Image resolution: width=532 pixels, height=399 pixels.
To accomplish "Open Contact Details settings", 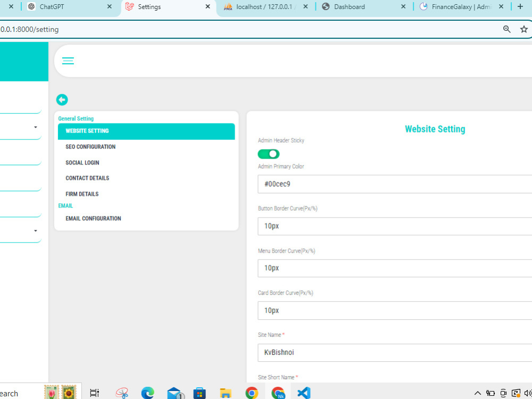I will (x=87, y=178).
